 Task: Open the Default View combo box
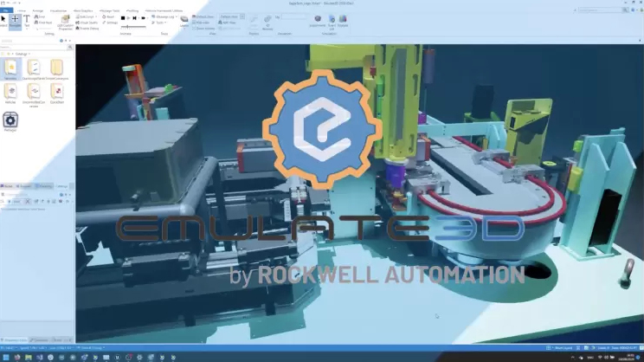click(232, 16)
